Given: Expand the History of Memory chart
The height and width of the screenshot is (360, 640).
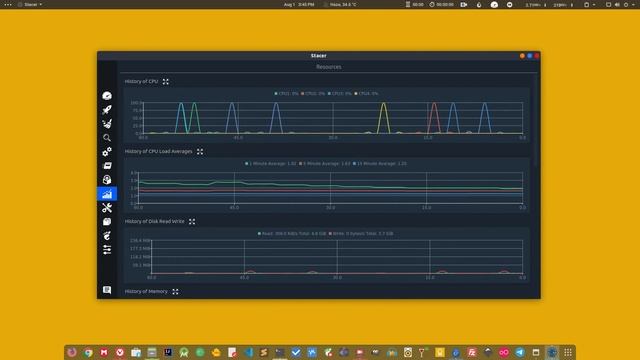Looking at the screenshot, I should pos(175,291).
